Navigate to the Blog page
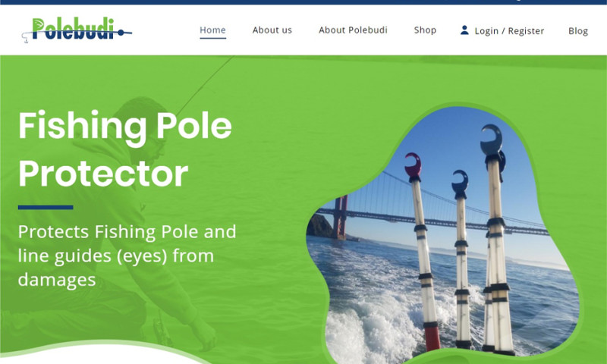Image resolution: width=607 pixels, height=364 pixels. pyautogui.click(x=577, y=31)
